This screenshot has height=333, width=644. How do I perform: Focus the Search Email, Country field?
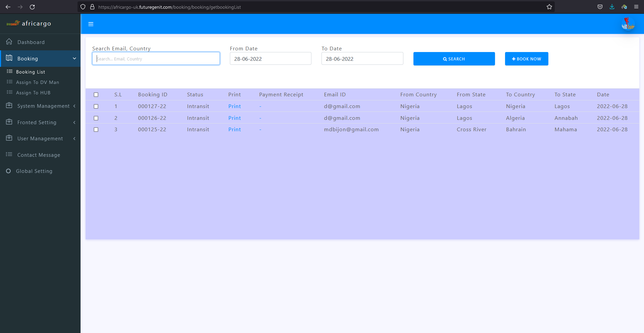click(156, 59)
